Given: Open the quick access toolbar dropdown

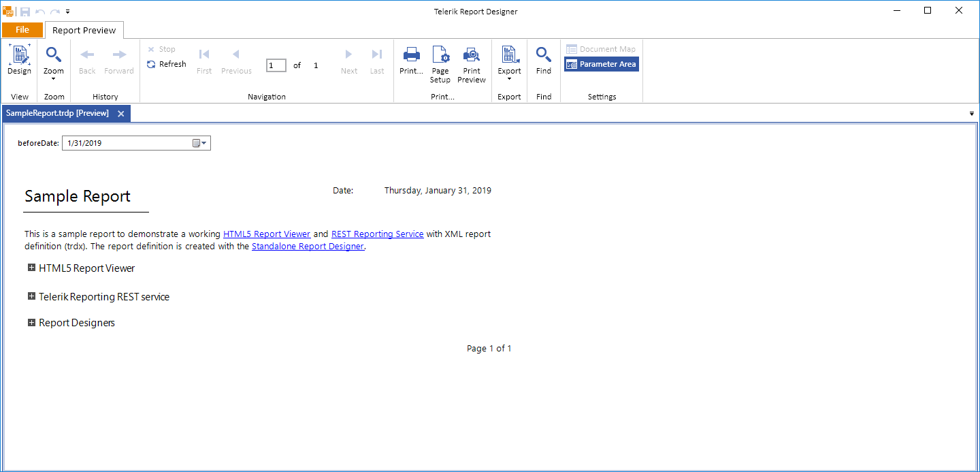Looking at the screenshot, I should pos(68,12).
